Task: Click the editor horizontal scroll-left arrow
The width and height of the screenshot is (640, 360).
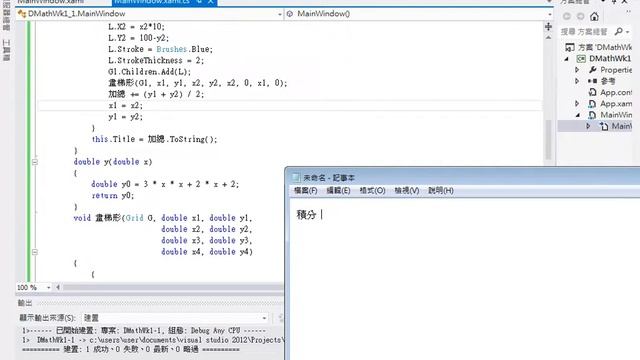Action: pos(58,287)
